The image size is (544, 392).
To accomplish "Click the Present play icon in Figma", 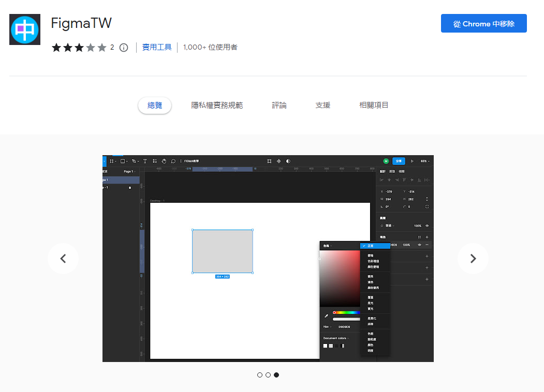I will coord(412,161).
